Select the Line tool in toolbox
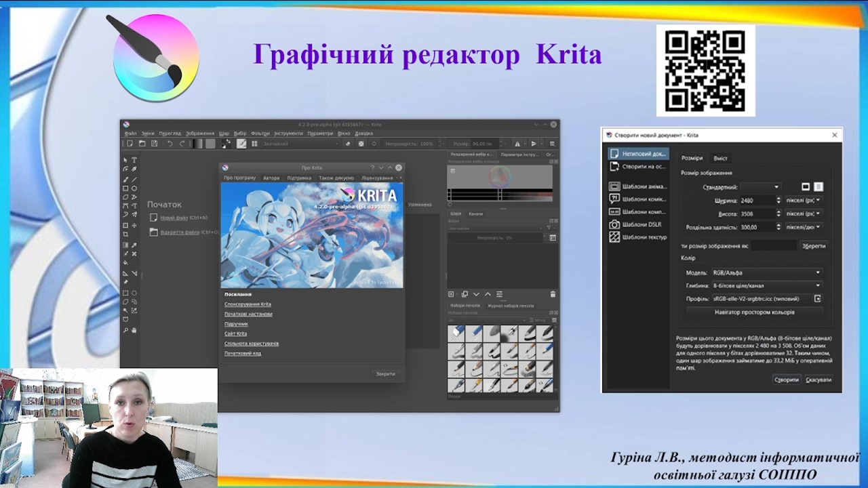Image resolution: width=868 pixels, height=488 pixels. 134,180
